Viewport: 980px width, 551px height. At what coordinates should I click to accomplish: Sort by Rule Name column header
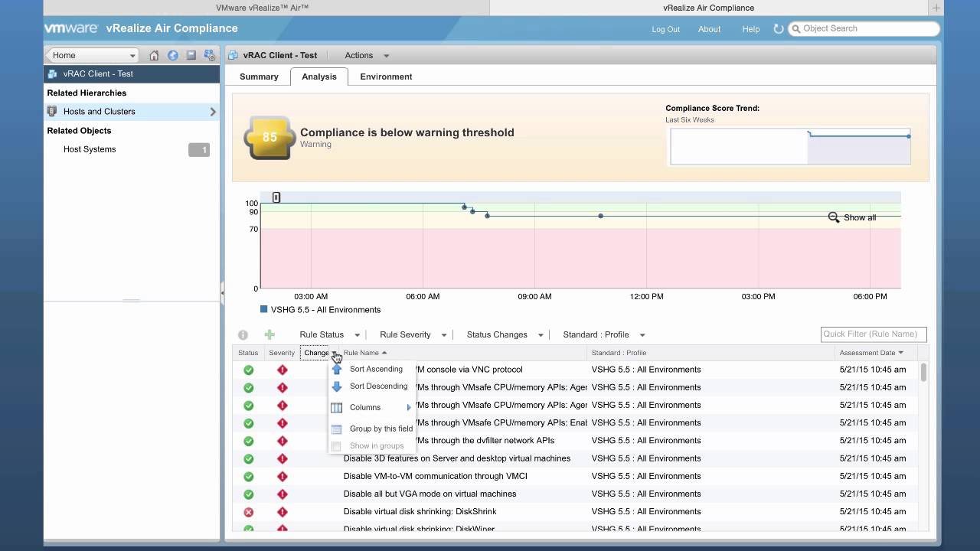click(x=463, y=353)
